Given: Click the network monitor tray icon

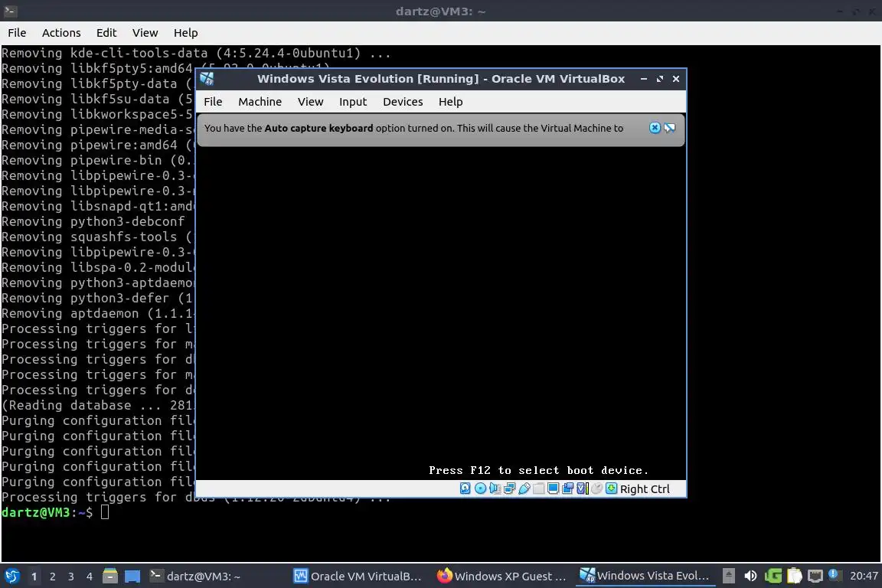Looking at the screenshot, I should point(815,576).
